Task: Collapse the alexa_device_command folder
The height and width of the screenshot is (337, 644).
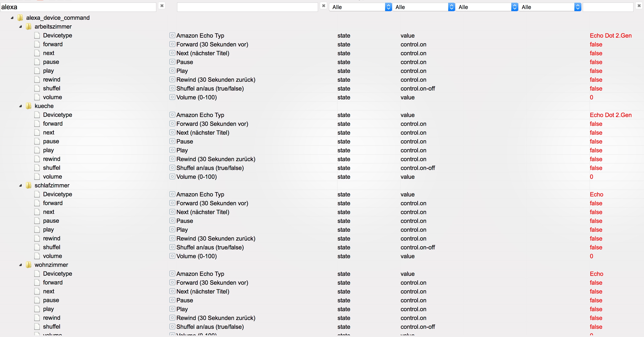Action: 12,18
